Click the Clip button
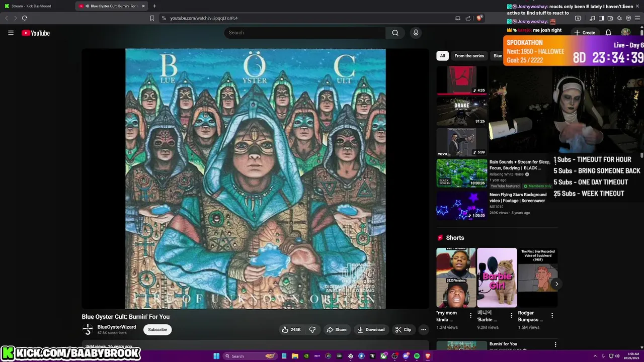The image size is (644, 362). coord(404,330)
